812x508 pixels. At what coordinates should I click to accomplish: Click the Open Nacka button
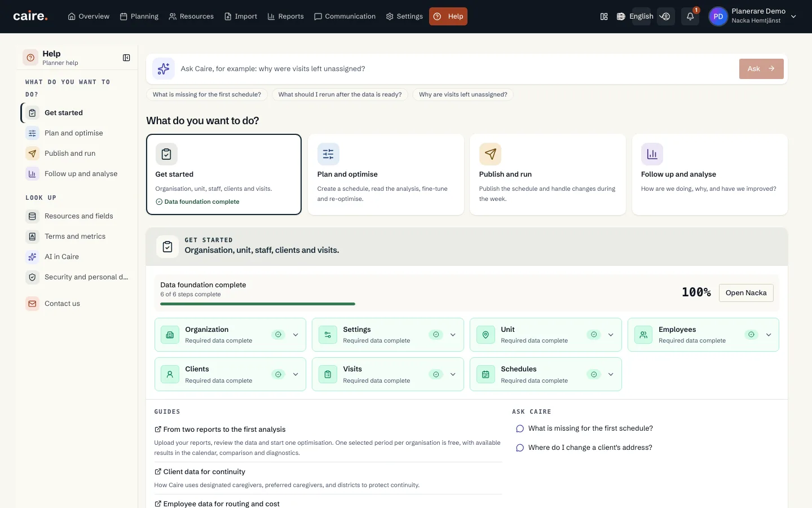746,293
